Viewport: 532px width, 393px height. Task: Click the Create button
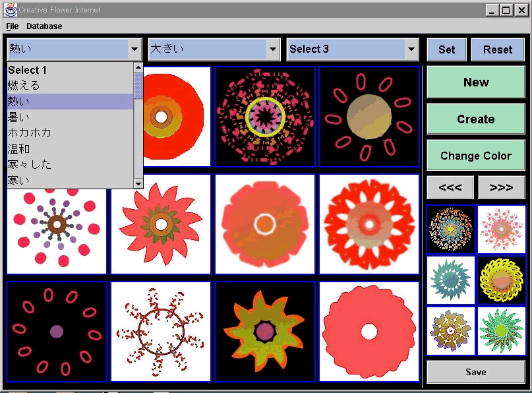click(x=475, y=119)
